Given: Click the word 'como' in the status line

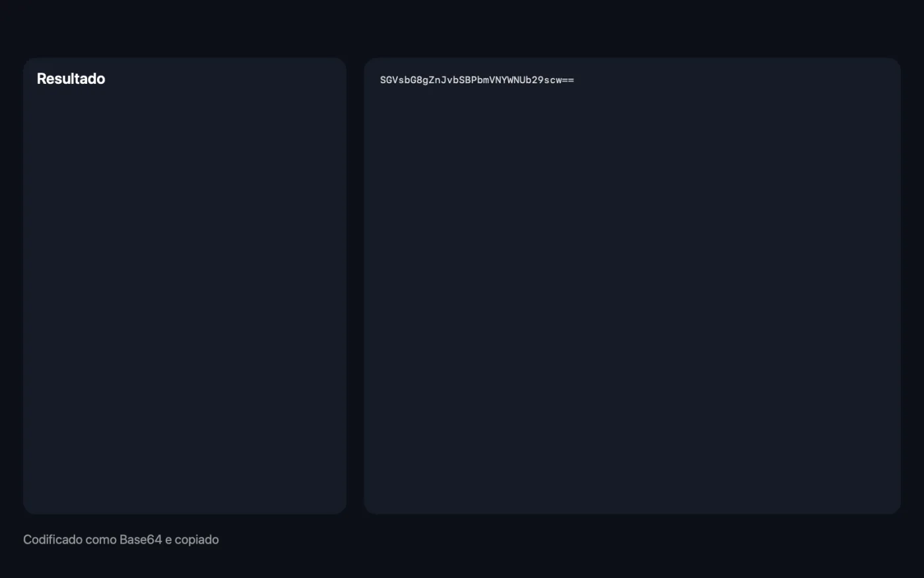Looking at the screenshot, I should pyautogui.click(x=101, y=540).
